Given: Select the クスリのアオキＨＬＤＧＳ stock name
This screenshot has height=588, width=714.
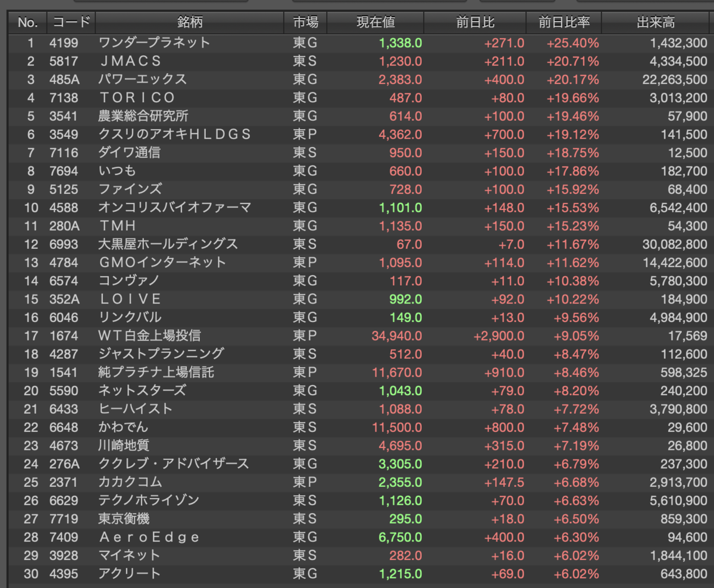Looking at the screenshot, I should [x=175, y=135].
